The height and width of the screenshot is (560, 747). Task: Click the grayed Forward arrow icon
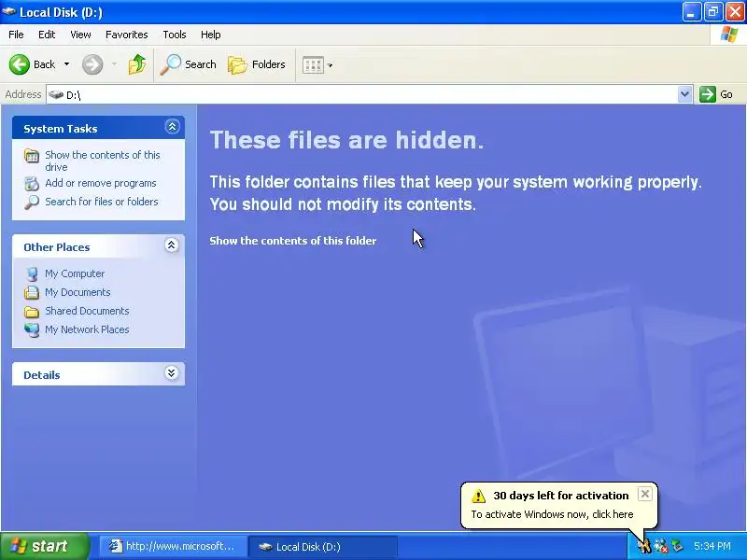tap(92, 64)
